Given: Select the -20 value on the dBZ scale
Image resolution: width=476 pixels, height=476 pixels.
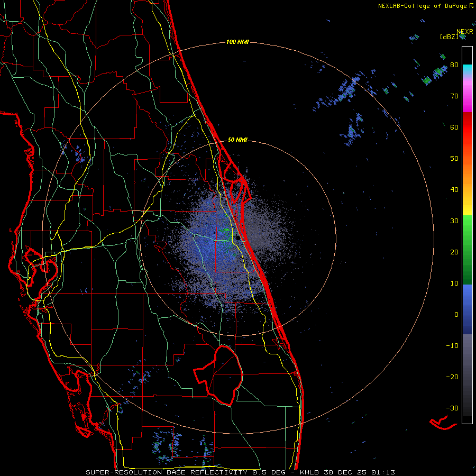Looking at the screenshot, I should coord(452,377).
